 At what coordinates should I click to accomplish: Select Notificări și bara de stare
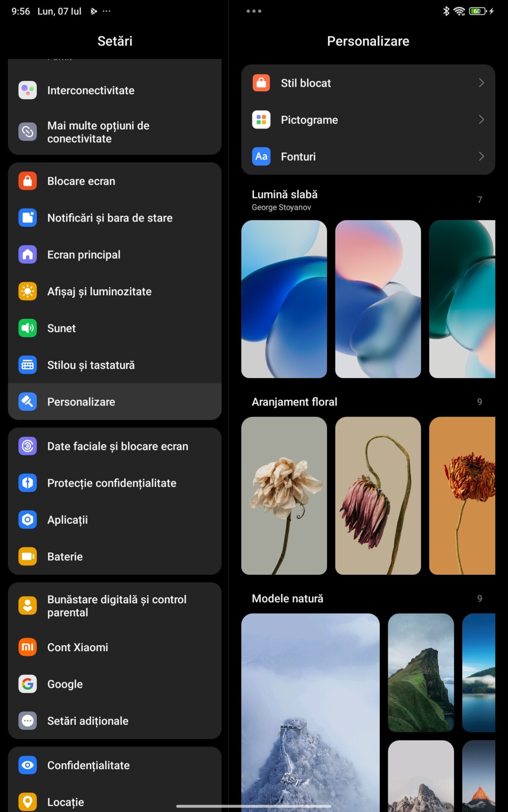[110, 218]
